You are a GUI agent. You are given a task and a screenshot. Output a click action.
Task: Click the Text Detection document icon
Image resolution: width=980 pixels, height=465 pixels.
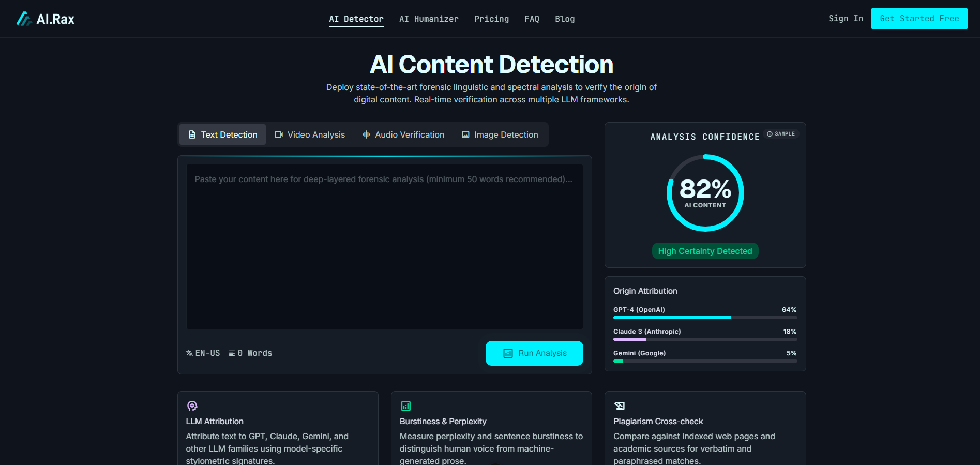pyautogui.click(x=192, y=134)
